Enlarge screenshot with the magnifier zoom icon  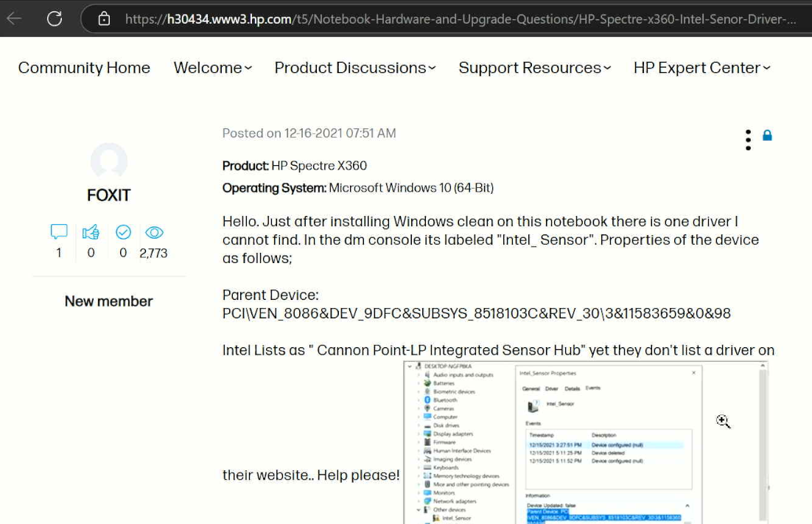(723, 422)
